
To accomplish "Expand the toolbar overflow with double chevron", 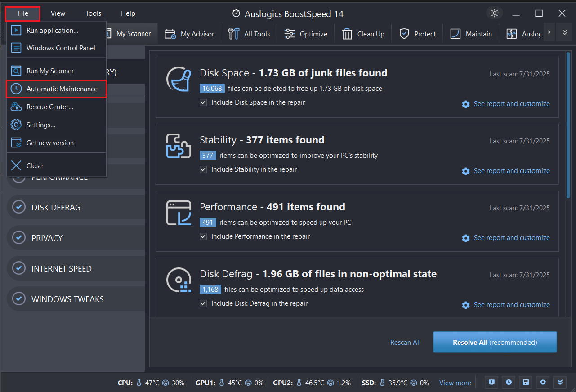I will [564, 32].
